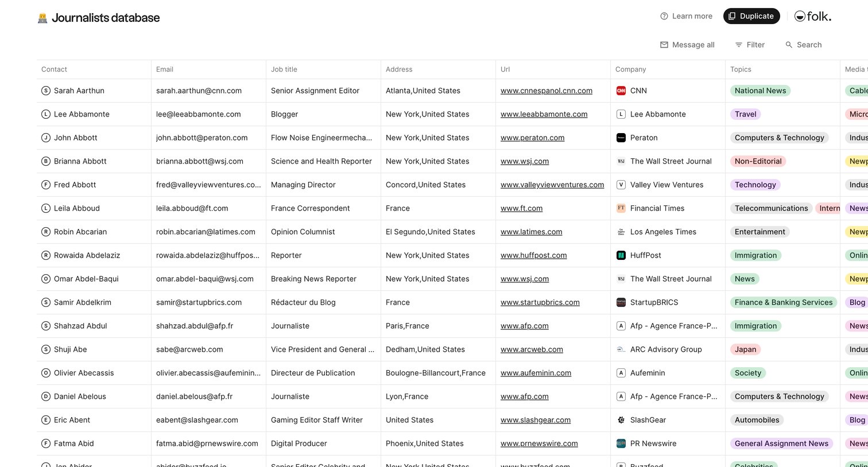Select the sarah.aarthun@cnn.com email cell
The width and height of the screenshot is (868, 467).
tap(208, 91)
